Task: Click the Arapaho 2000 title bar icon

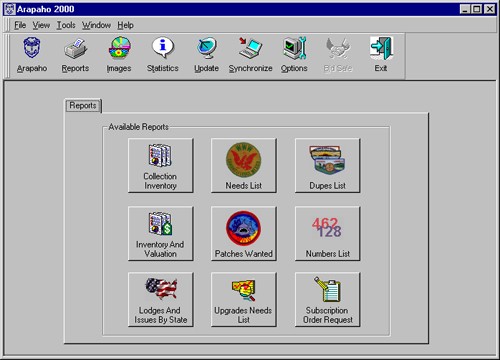Action: click(x=10, y=9)
